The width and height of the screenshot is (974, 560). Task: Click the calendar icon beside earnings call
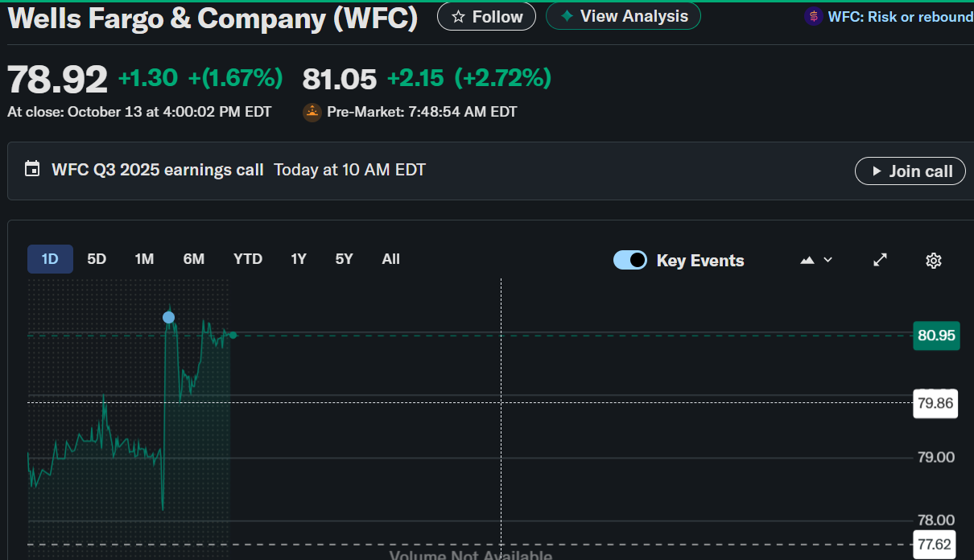(32, 170)
